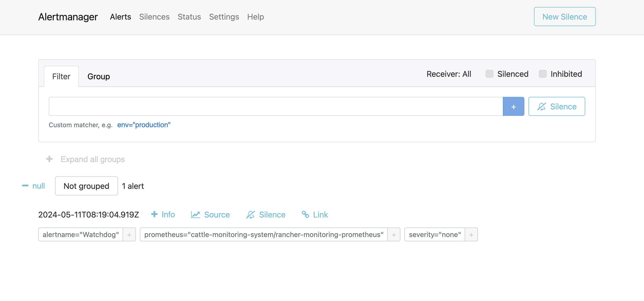Click the plus icon next to prometheus filter
644x301 pixels.
click(394, 234)
